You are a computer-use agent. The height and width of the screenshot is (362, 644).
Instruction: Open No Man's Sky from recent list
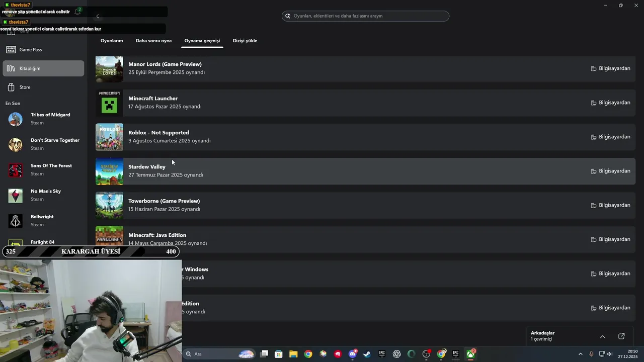pyautogui.click(x=43, y=195)
